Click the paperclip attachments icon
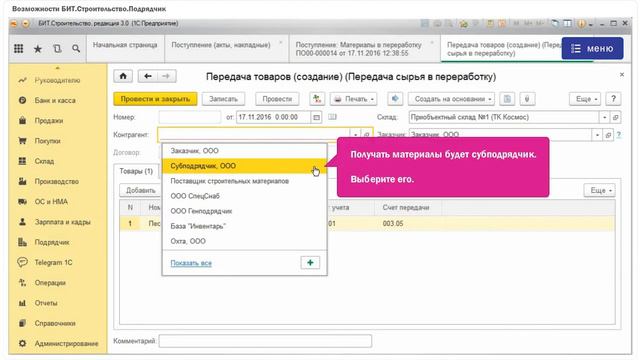 527,99
